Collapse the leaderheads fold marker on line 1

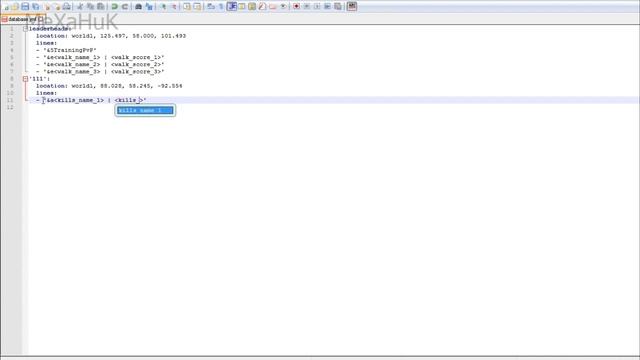pyautogui.click(x=25, y=29)
